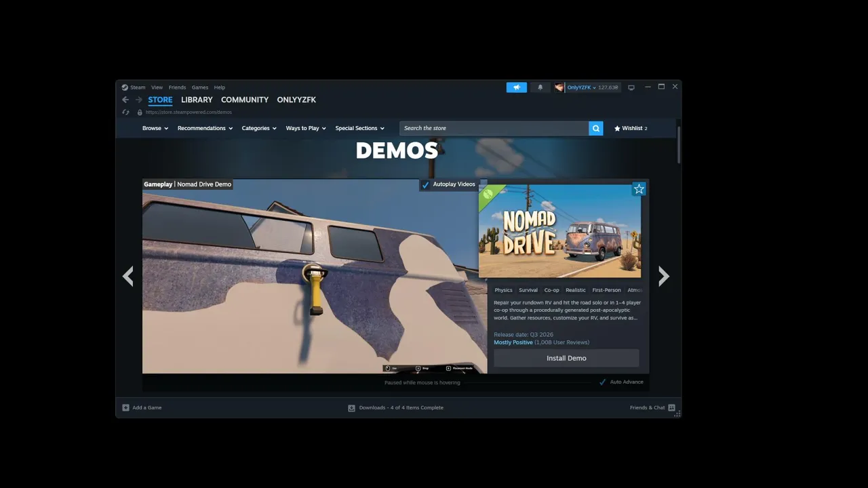Expand the Browse dropdown
Viewport: 868px width, 488px height.
click(155, 128)
